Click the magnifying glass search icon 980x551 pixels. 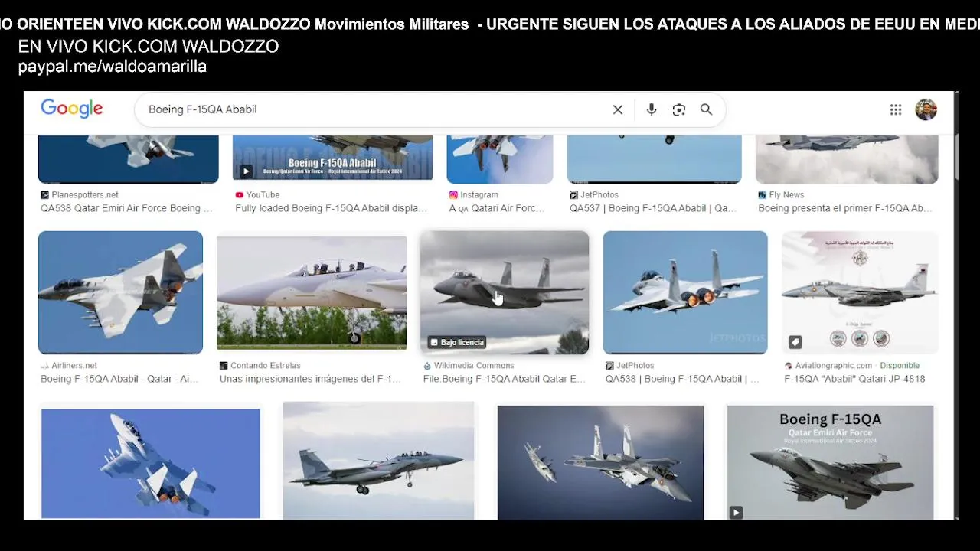click(707, 109)
